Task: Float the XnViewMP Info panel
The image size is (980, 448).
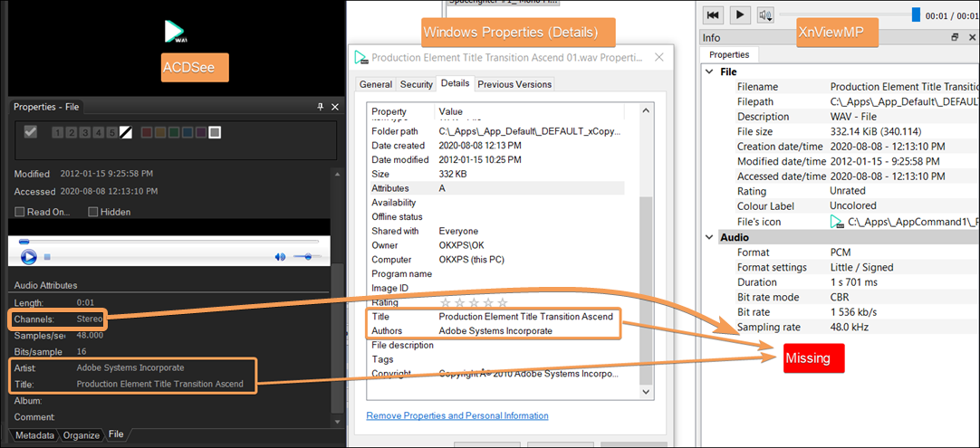Action: pos(955,37)
